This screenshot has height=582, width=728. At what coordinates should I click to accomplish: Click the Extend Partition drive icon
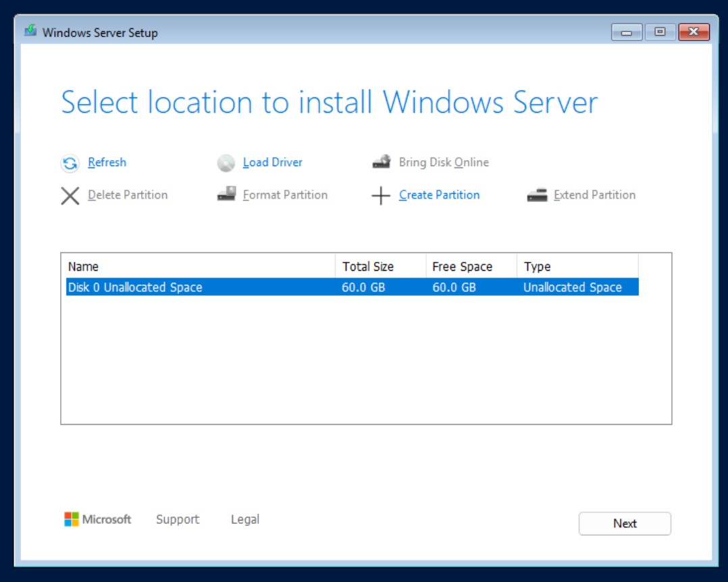pyautogui.click(x=537, y=195)
